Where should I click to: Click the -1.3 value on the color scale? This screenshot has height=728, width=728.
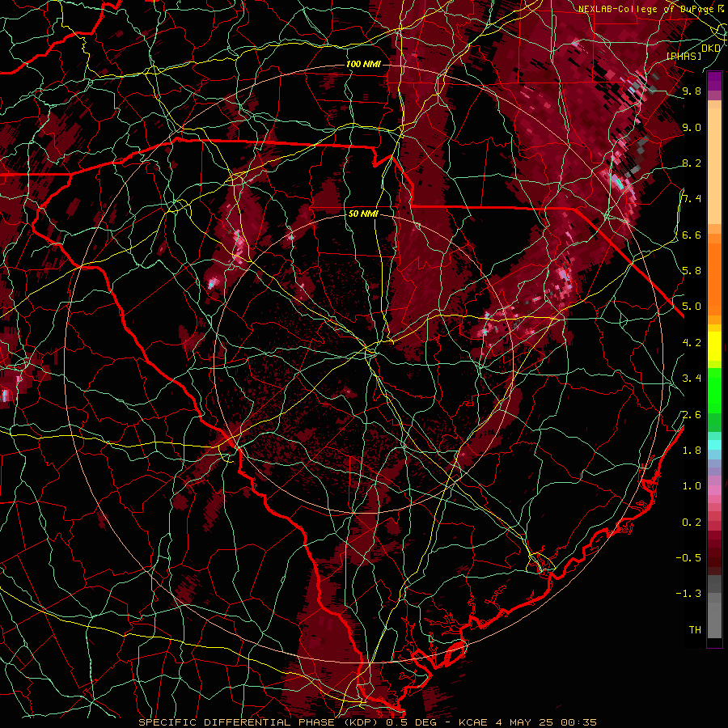click(688, 594)
